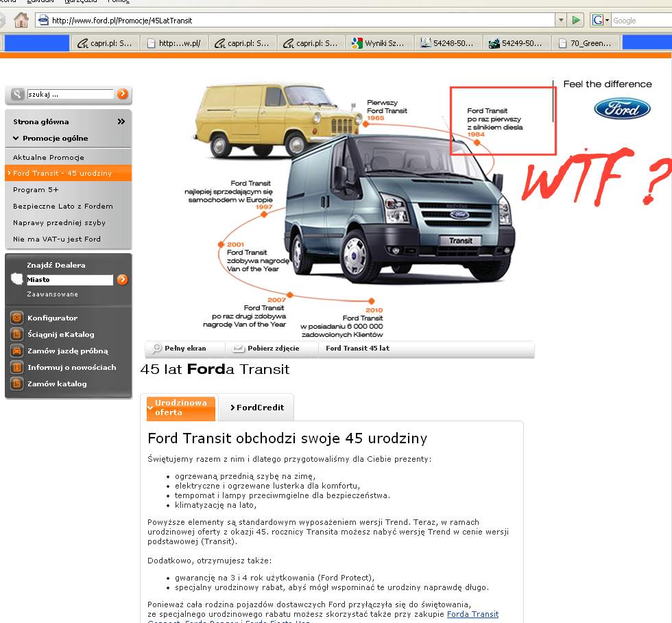Image resolution: width=672 pixels, height=623 pixels.
Task: Click the browser Home icon
Action: pyautogui.click(x=21, y=20)
